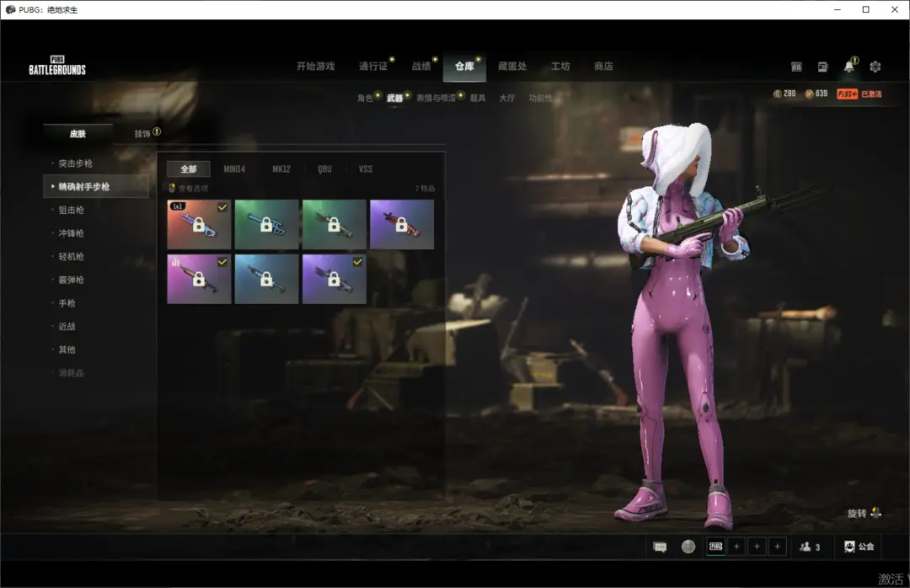Switch to 载具 vehicle sub-tab
The width and height of the screenshot is (910, 588).
(478, 98)
